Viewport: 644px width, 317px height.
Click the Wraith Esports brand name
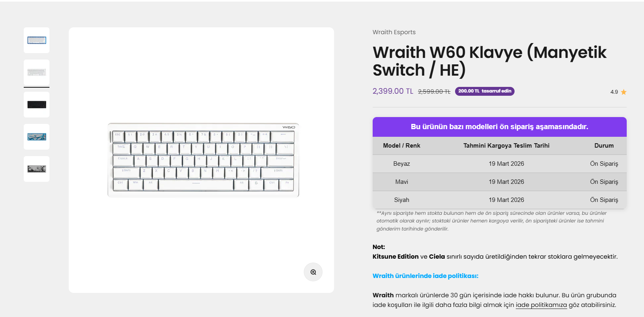click(x=394, y=32)
